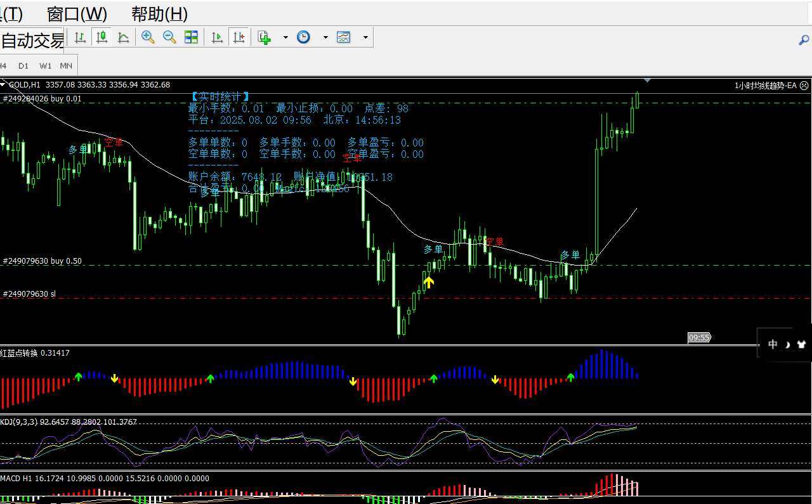Image resolution: width=812 pixels, height=504 pixels.
Task: Click the 1小时均线趋势-EA label
Action: [x=766, y=85]
